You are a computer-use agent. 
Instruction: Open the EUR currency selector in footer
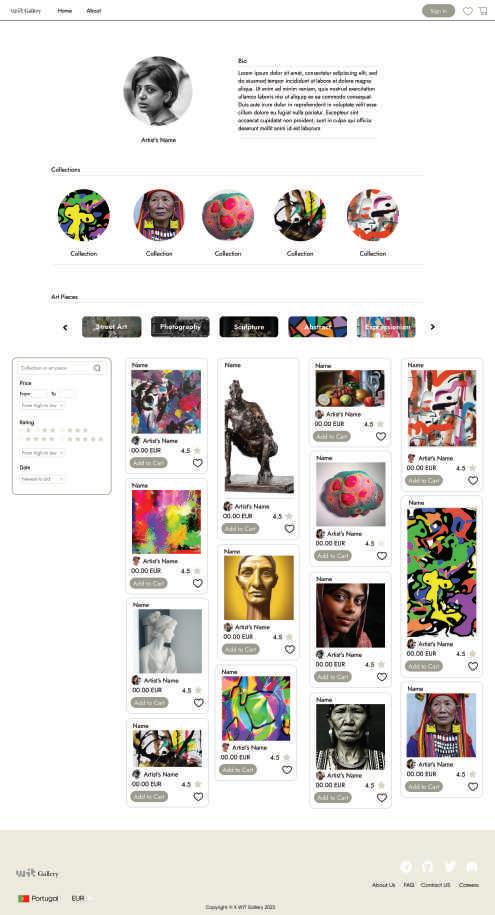pyautogui.click(x=81, y=898)
